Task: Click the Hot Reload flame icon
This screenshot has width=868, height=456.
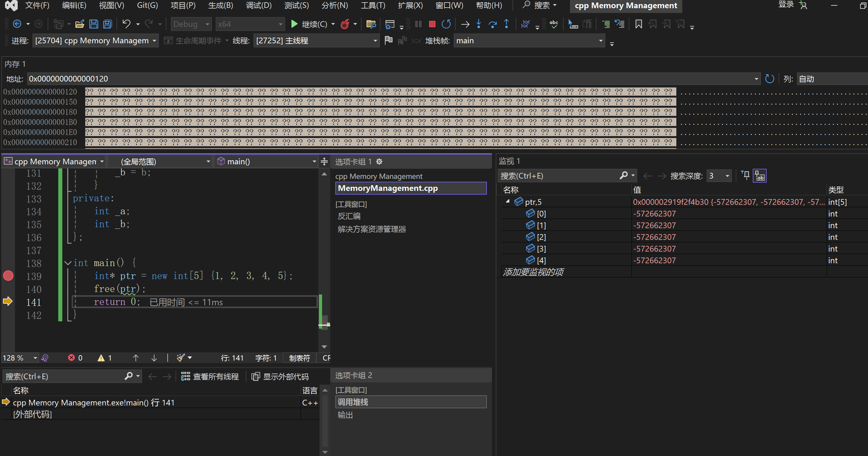Action: coord(345,24)
